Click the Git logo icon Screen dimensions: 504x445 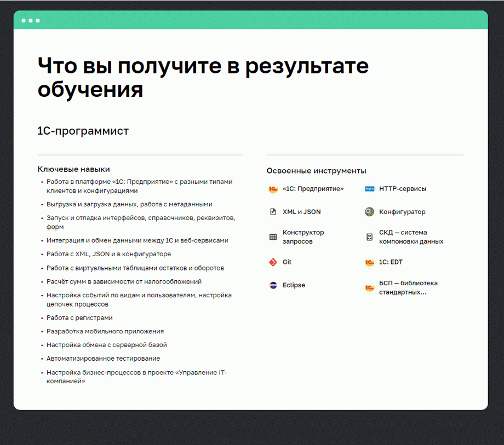tap(273, 262)
